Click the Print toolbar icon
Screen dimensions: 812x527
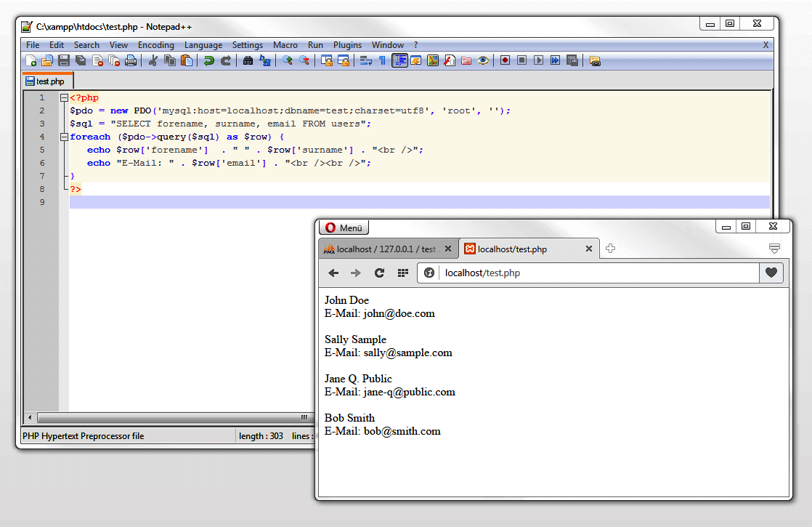131,60
